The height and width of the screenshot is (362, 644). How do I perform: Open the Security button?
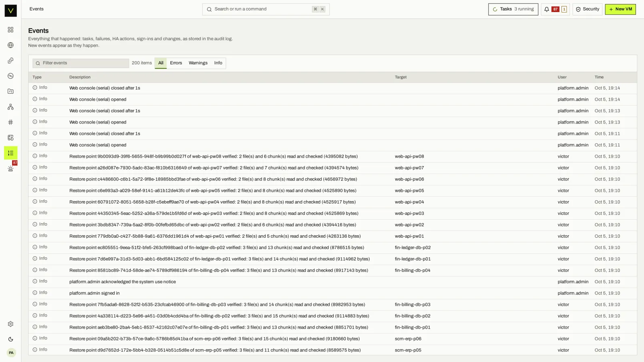[x=587, y=9]
